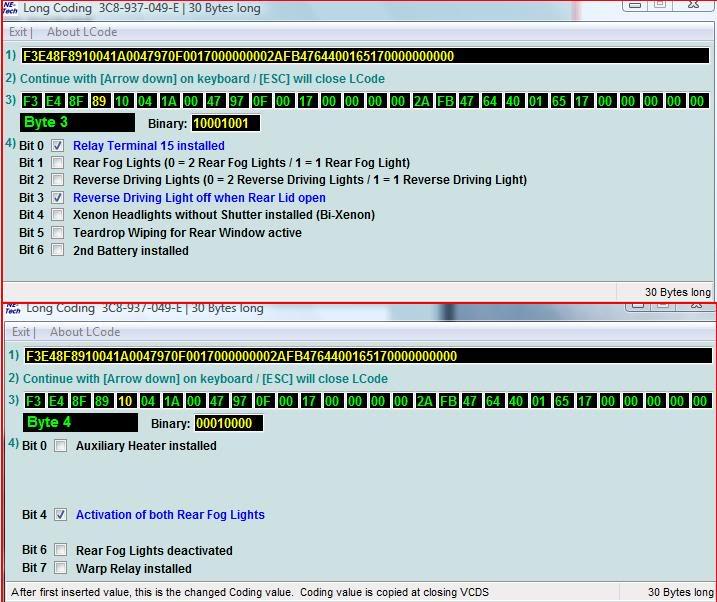
Task: Select byte 2A in the Byte 3 window
Action: [421, 101]
